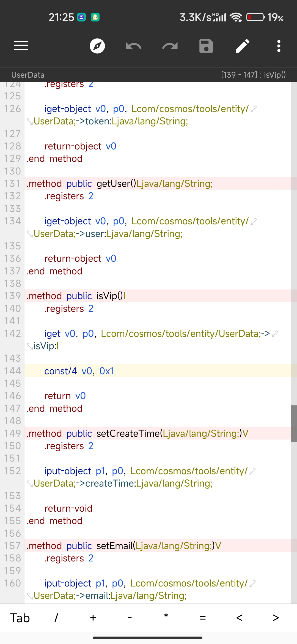This screenshot has height=644, width=297.
Task: Tap 'return-object v0' on line 128
Action: (80, 146)
